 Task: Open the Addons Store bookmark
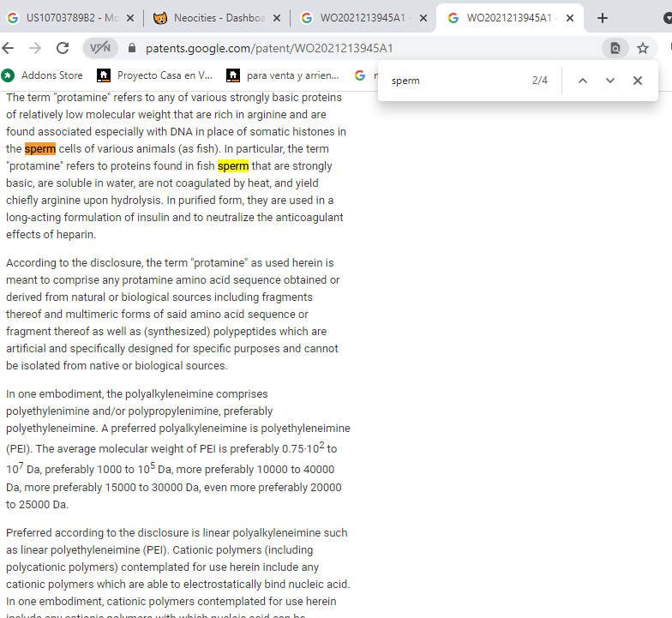43,75
